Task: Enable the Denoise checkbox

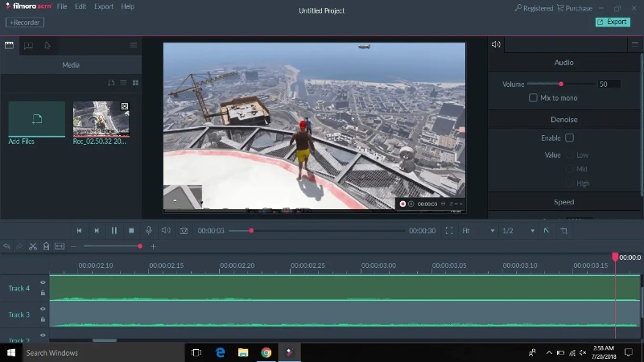Action: (x=569, y=138)
